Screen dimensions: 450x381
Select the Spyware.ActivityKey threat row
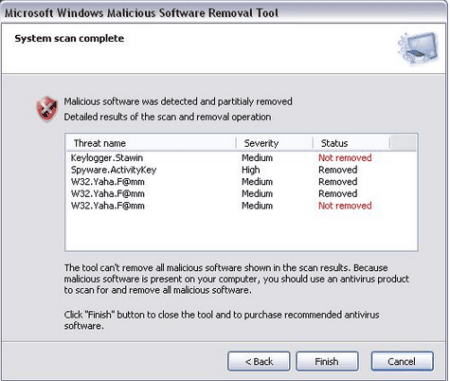pyautogui.click(x=241, y=170)
